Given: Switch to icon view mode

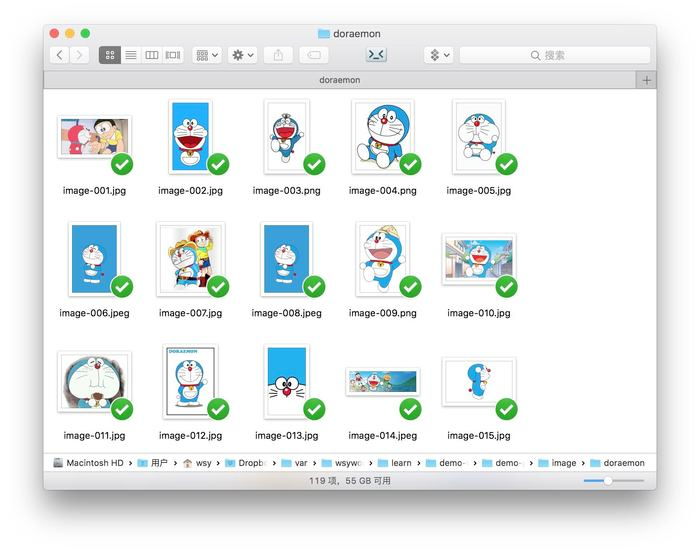Looking at the screenshot, I should pos(110,55).
